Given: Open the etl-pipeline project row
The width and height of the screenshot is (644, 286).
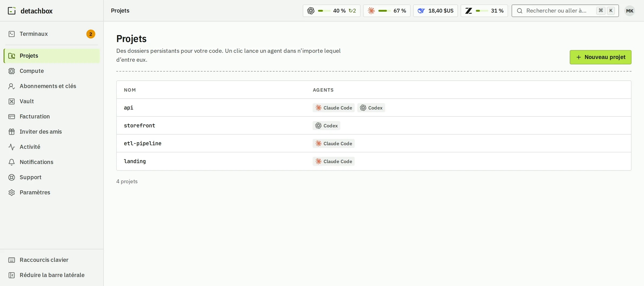Looking at the screenshot, I should point(374,143).
